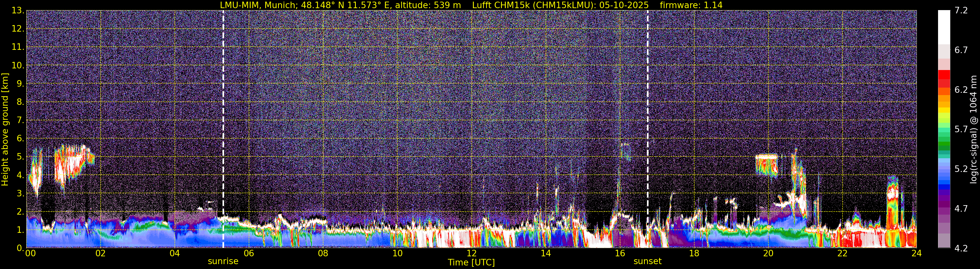The height and width of the screenshot is (269, 980).
Task: Click the white top segment of the colorbar
Action: [x=944, y=27]
